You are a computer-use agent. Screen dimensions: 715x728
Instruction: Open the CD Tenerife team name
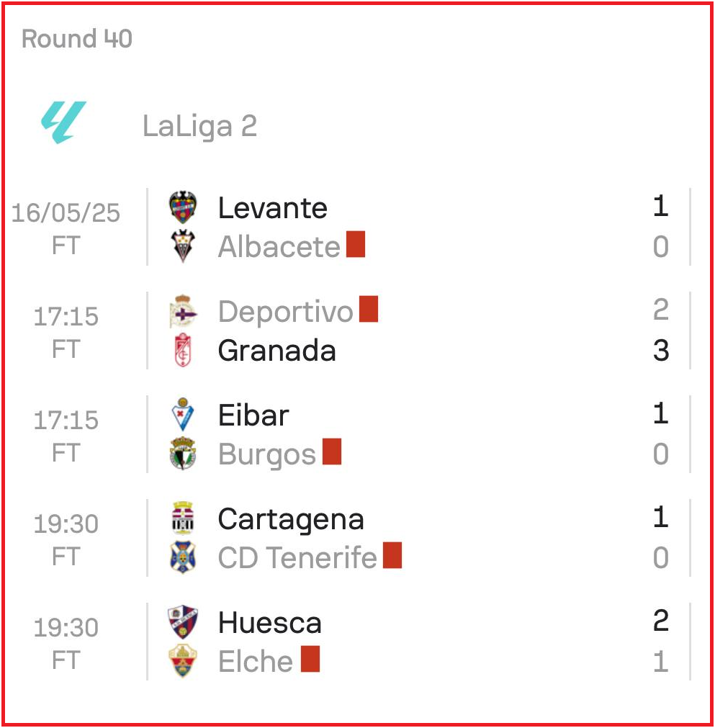tap(297, 557)
